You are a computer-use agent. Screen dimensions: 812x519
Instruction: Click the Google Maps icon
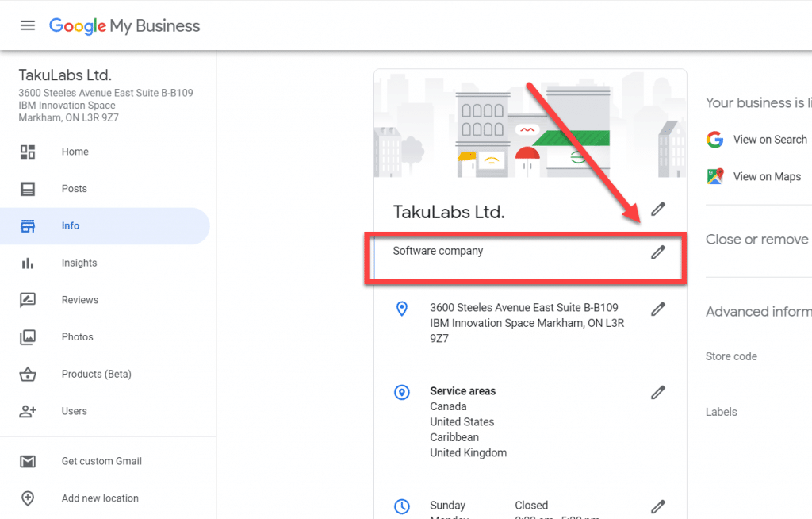tap(715, 176)
